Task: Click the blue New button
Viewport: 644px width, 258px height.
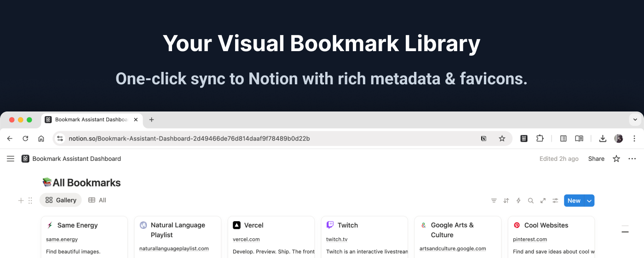Action: (574, 200)
